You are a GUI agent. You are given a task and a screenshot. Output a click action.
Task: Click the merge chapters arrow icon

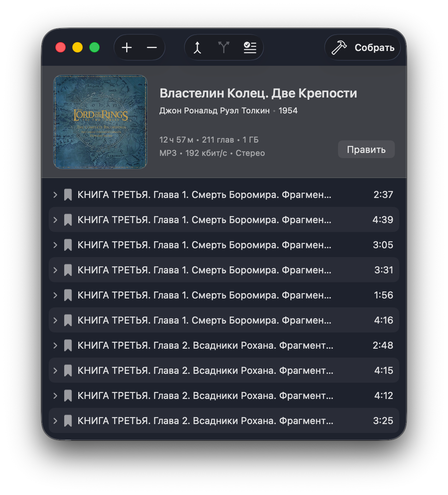[197, 48]
